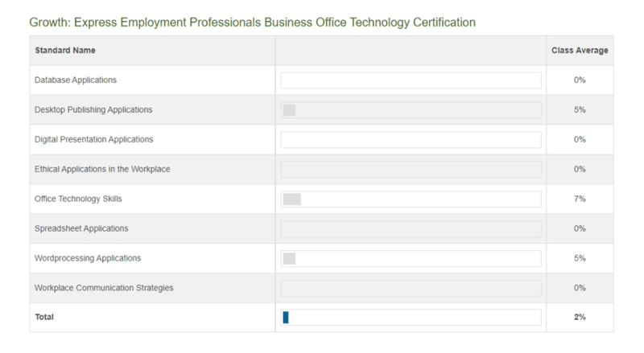Click the empty Spreadsheet Applications progress bar
This screenshot has height=353, width=644.
(x=411, y=228)
